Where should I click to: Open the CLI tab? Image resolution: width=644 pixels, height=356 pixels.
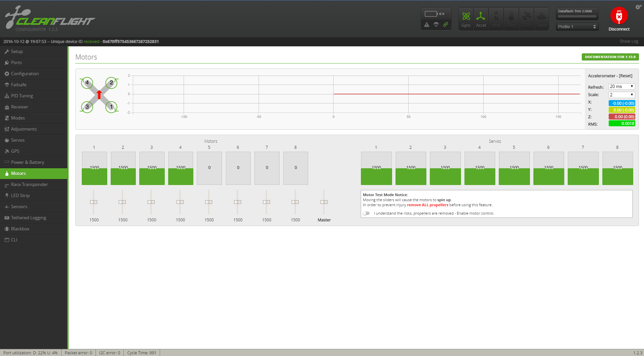point(34,240)
